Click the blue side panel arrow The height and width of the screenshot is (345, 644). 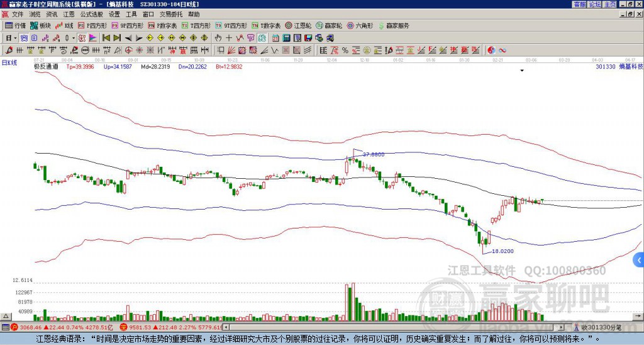tap(639, 260)
